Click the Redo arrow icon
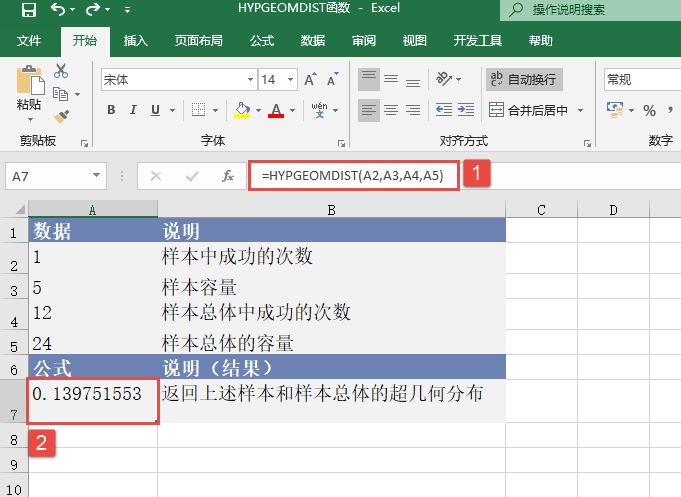The image size is (681, 497). pyautogui.click(x=93, y=9)
